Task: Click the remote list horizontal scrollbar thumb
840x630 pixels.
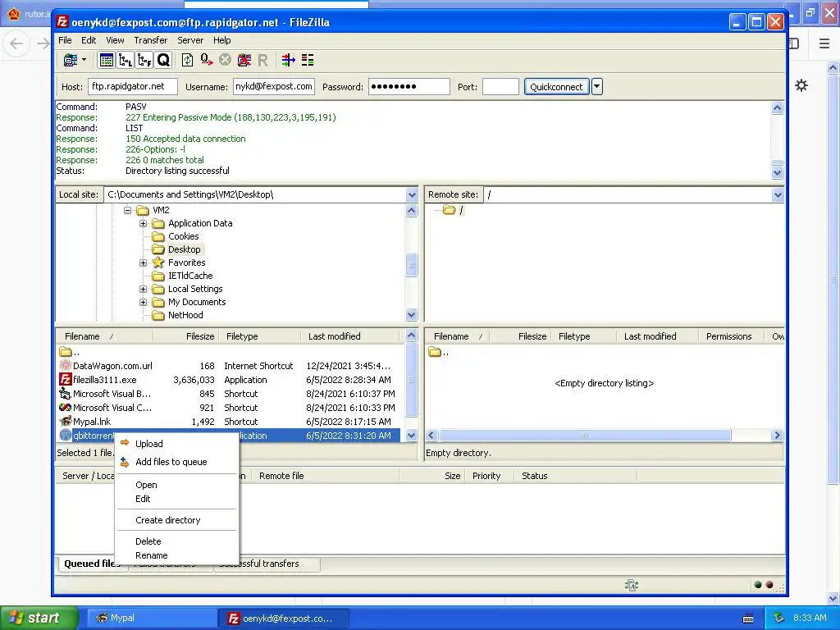Action: [x=585, y=436]
